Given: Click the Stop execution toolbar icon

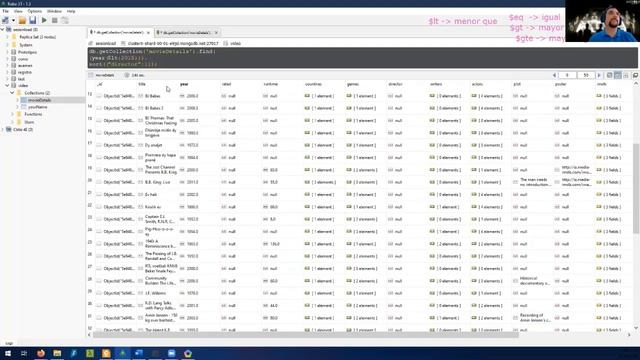Looking at the screenshot, I should 54,20.
